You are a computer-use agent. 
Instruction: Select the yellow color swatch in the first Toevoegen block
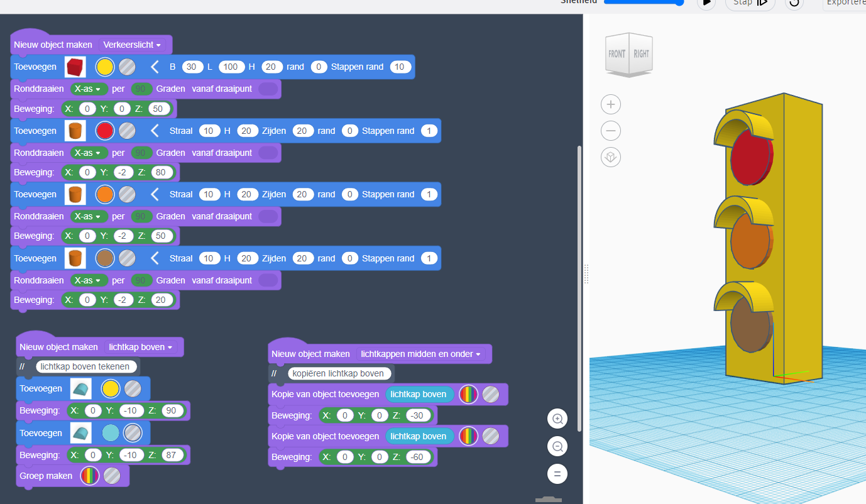click(x=104, y=67)
